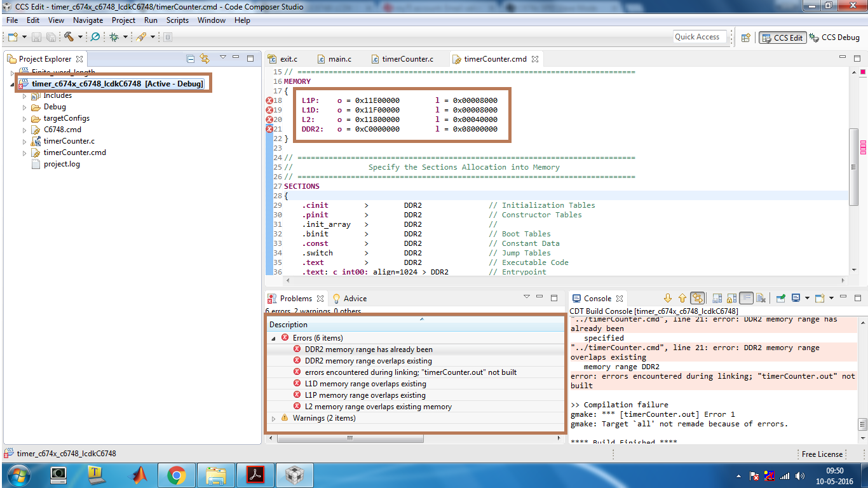Expand the Debug folder in project tree

point(25,107)
